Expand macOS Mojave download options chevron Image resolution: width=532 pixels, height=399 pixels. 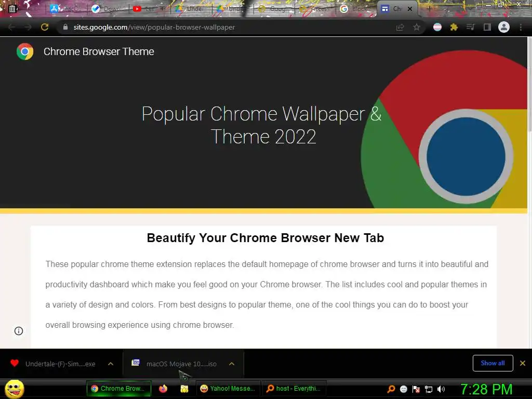click(232, 364)
